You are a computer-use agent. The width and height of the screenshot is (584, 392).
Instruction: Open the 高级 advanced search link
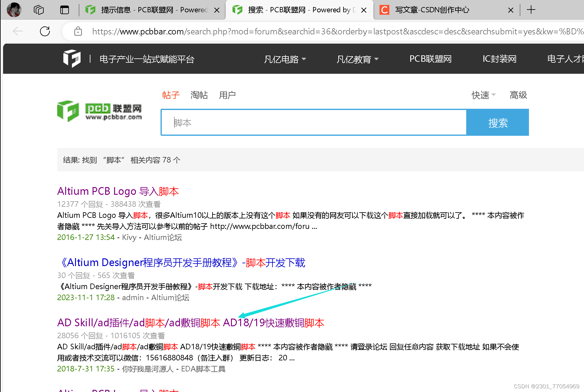click(518, 95)
